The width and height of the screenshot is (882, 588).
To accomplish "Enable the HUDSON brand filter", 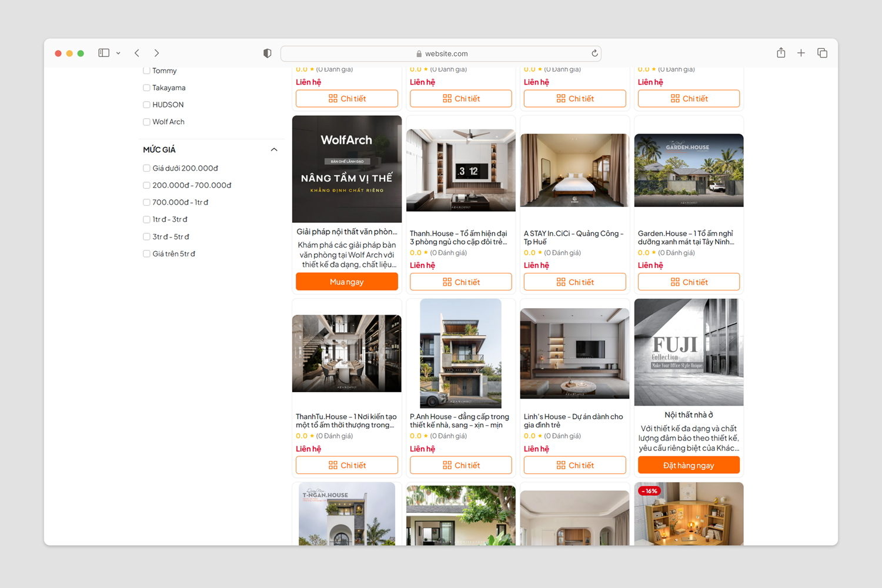I will pos(146,105).
